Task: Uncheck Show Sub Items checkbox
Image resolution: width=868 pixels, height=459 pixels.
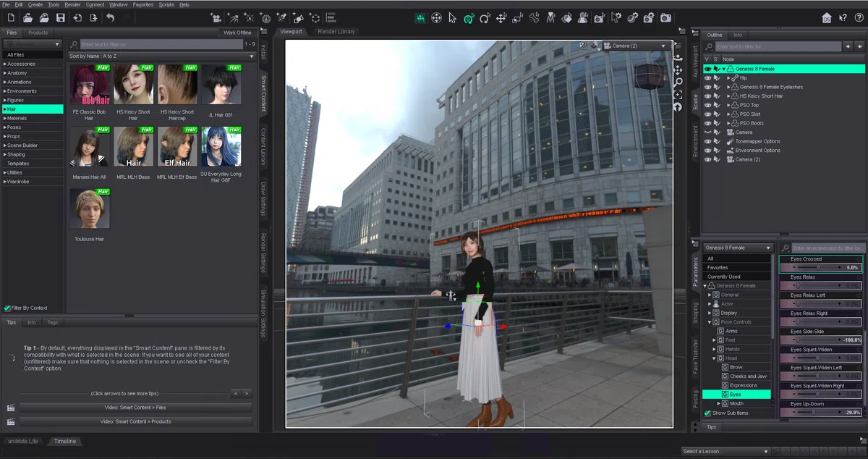Action: [x=707, y=413]
